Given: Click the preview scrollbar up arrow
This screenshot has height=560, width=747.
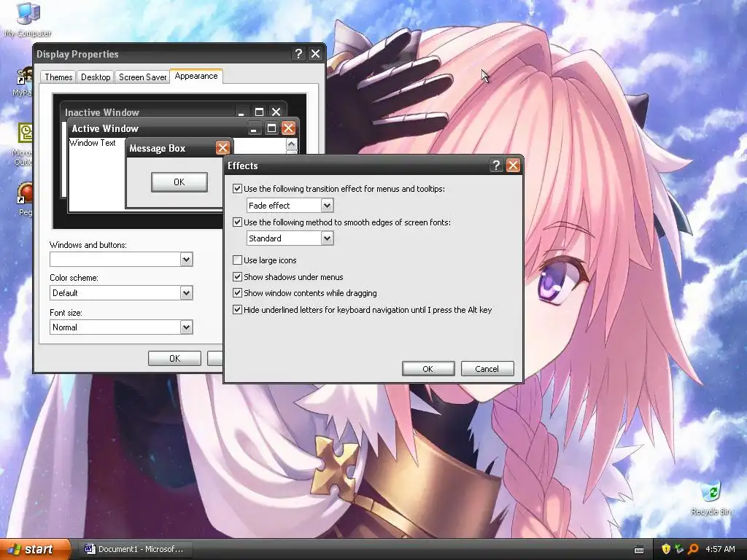Looking at the screenshot, I should 291,144.
